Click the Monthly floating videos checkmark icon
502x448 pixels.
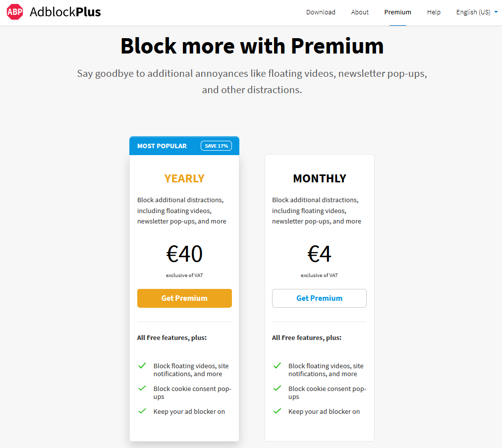pos(277,365)
